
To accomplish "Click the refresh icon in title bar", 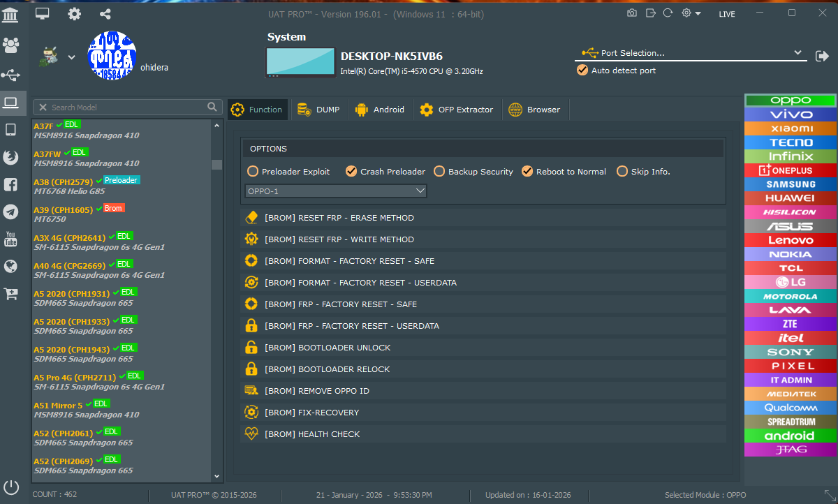I will (x=668, y=13).
